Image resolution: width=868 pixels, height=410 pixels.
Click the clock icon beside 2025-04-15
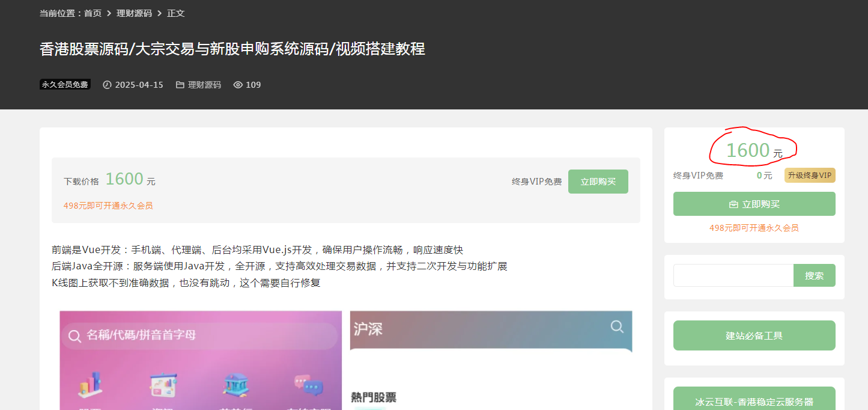[108, 85]
